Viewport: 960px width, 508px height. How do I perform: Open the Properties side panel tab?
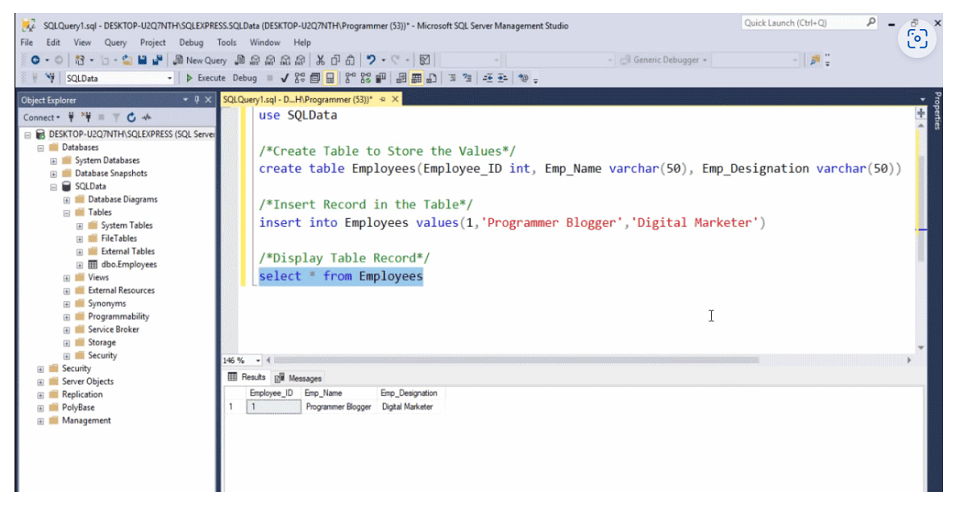(937, 111)
